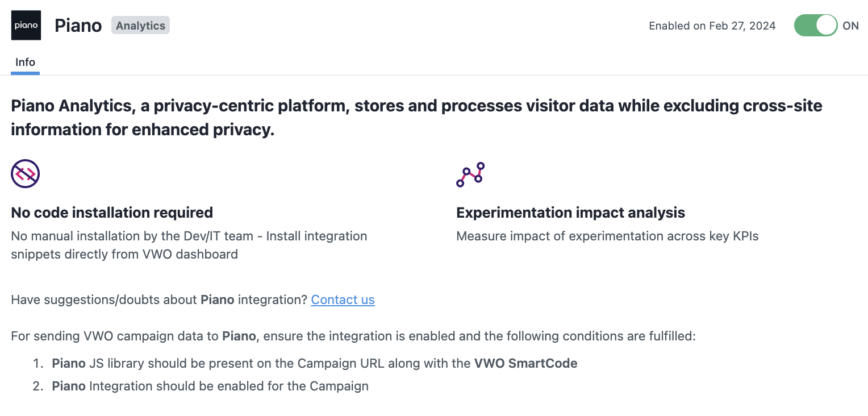Viewport: 868px width, 416px height.
Task: Click the No manual installation description text
Action: coord(189,245)
